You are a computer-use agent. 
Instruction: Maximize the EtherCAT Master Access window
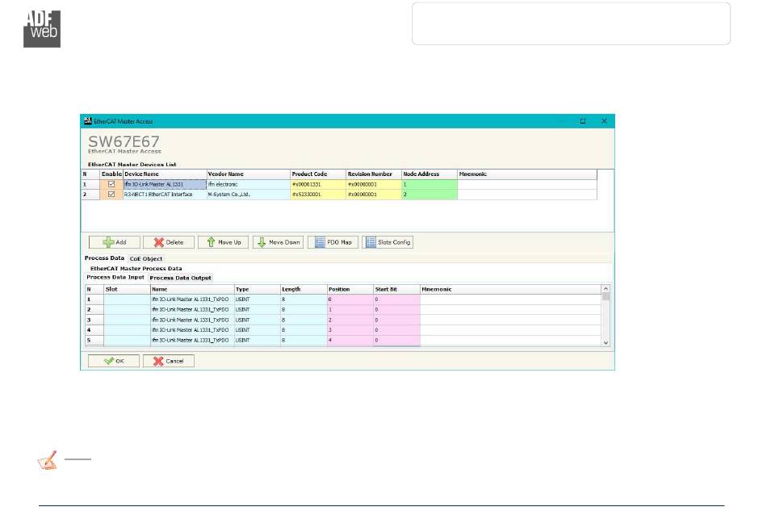pyautogui.click(x=583, y=121)
